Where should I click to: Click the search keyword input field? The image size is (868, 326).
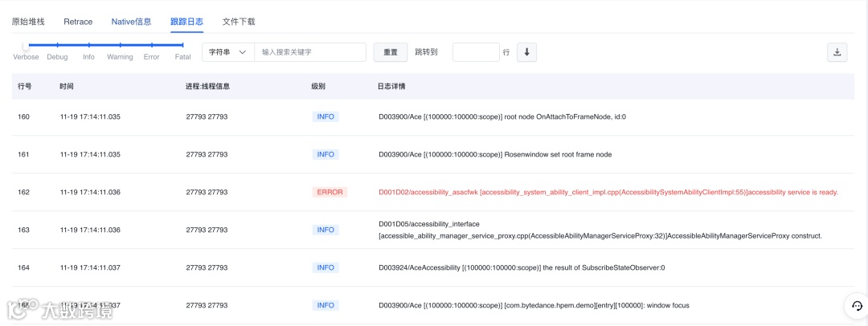(310, 52)
